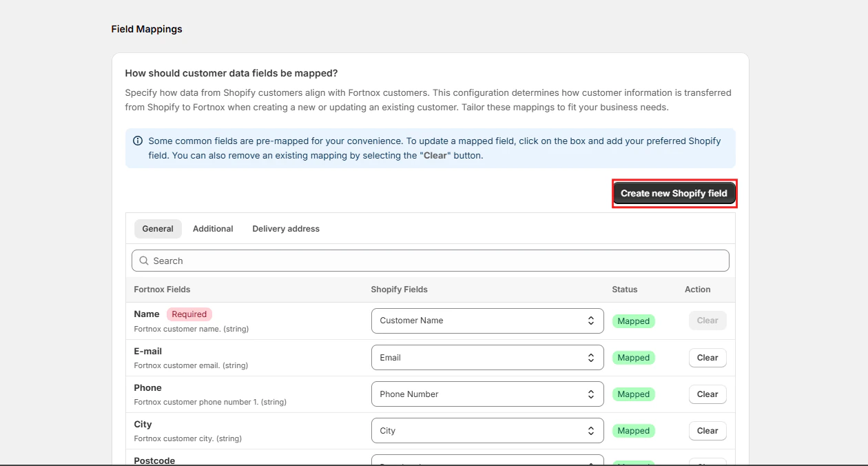The width and height of the screenshot is (868, 466).
Task: Clear the City field mapping
Action: [x=707, y=431]
